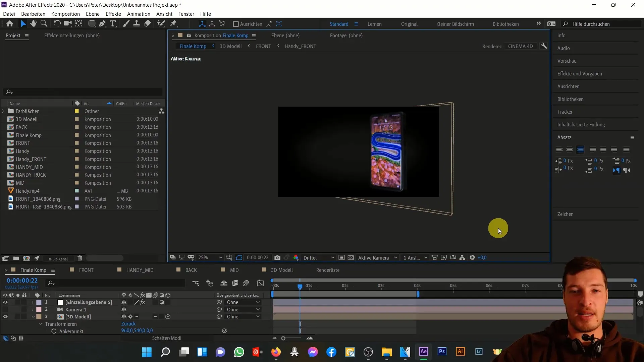
Task: Toggle visibility of layer 1 Einstellungsebene 5
Action: (x=5, y=302)
